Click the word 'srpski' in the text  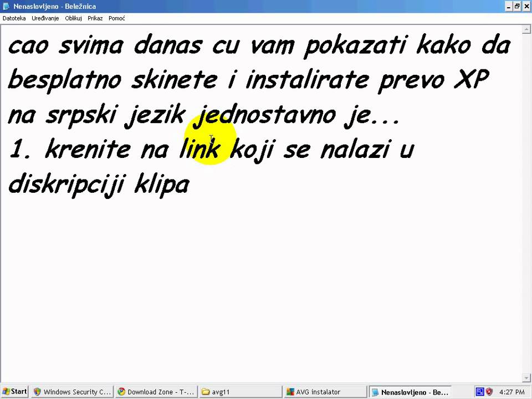(82, 115)
